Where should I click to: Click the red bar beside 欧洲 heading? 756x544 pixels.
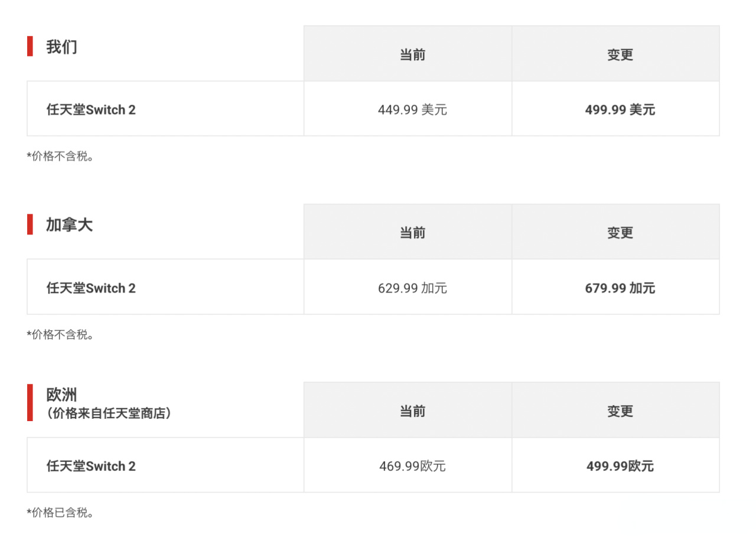coord(30,402)
